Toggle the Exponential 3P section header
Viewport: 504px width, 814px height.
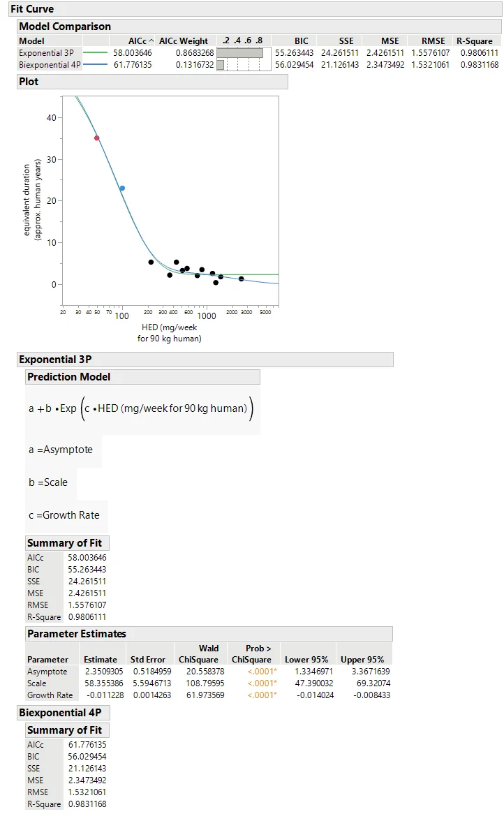(x=55, y=360)
